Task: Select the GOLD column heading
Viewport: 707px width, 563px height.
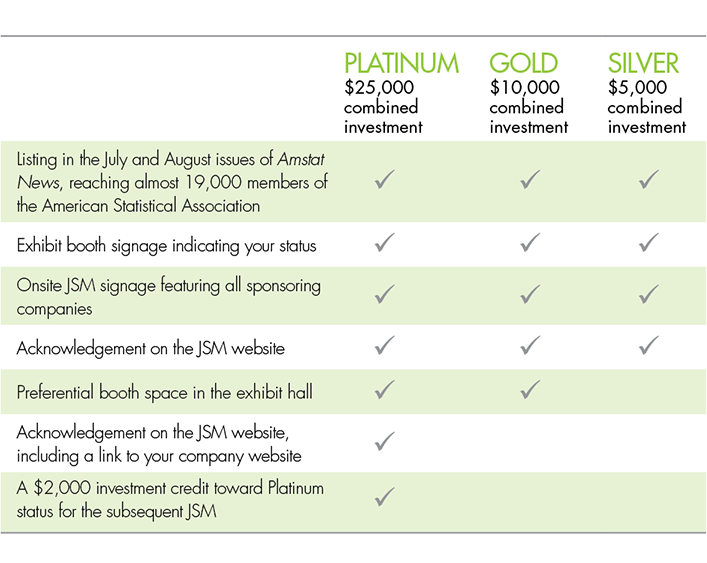Action: click(x=523, y=63)
